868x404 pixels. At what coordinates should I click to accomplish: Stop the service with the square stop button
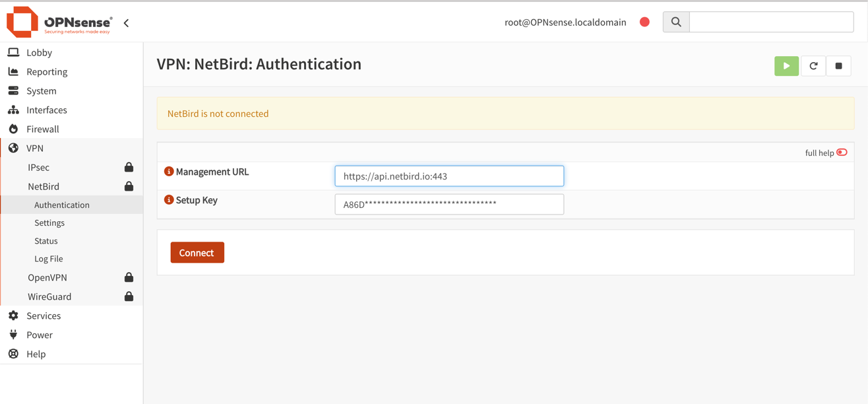(x=838, y=65)
